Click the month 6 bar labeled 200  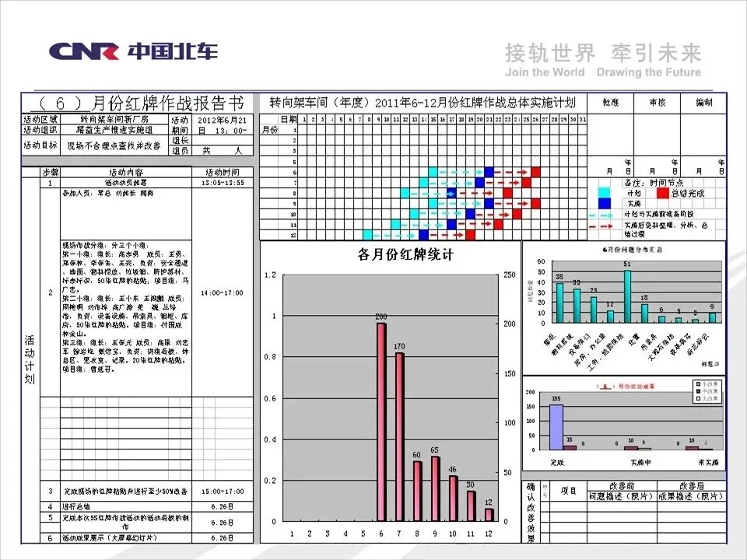(381, 422)
